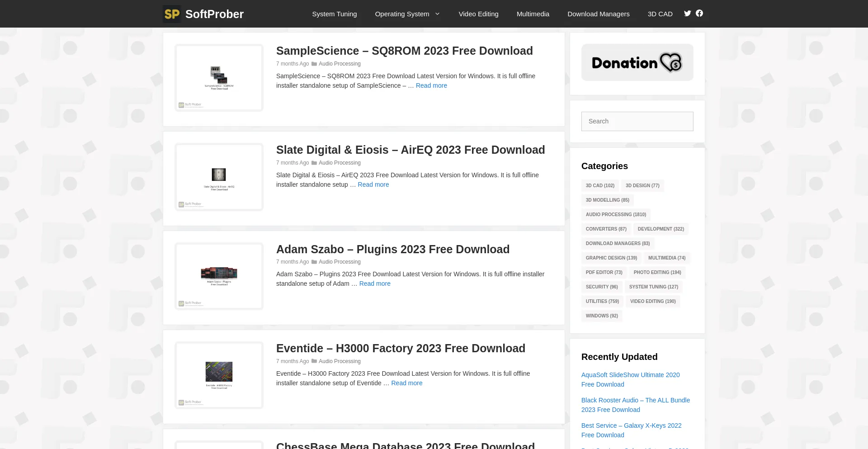The width and height of the screenshot is (868, 449).
Task: Select the 3D MODELLING (85) category tag
Action: (x=607, y=200)
